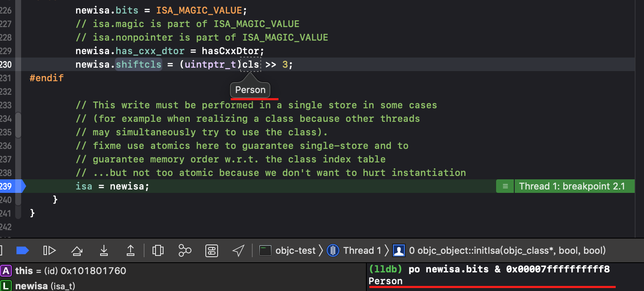
Task: Toggle the breakpoint on line 239
Action: pyautogui.click(x=12, y=186)
